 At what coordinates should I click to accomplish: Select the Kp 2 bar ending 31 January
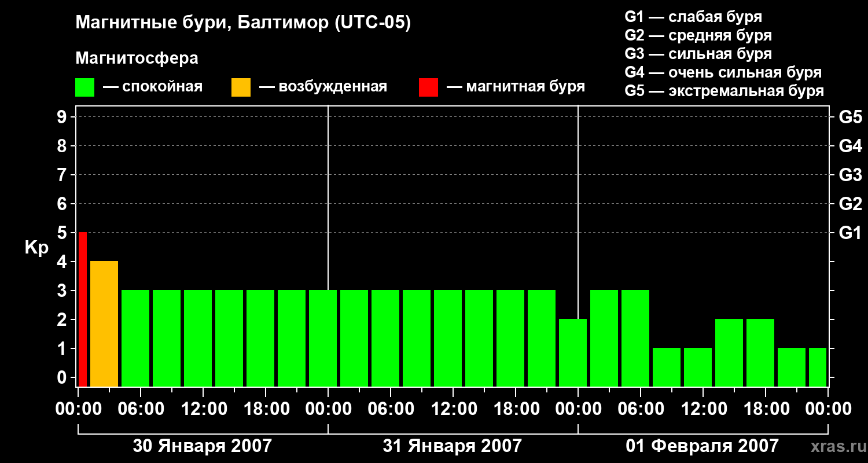point(573,352)
